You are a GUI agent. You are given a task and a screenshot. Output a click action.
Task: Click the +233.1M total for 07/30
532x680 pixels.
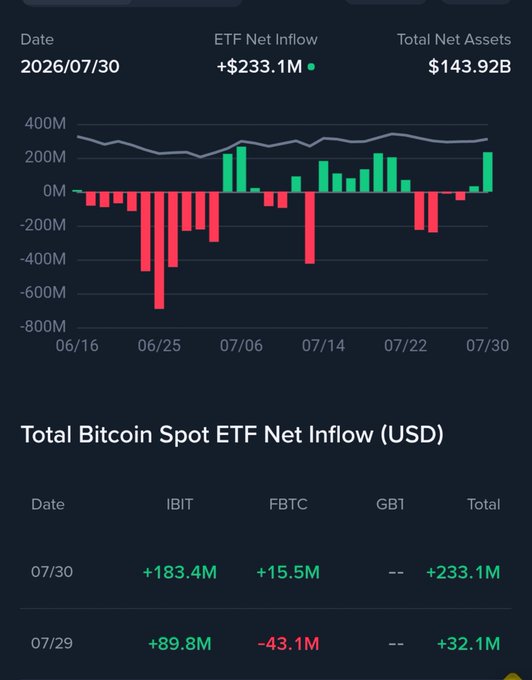[x=463, y=572]
